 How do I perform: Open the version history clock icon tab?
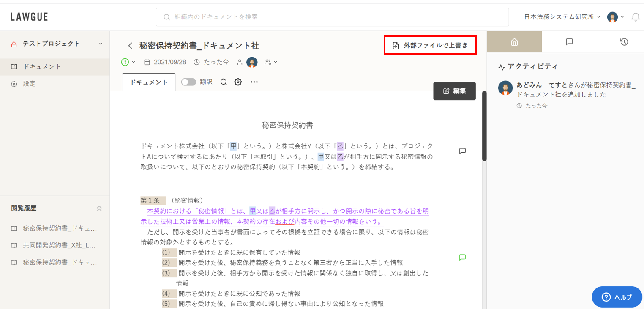coord(624,42)
